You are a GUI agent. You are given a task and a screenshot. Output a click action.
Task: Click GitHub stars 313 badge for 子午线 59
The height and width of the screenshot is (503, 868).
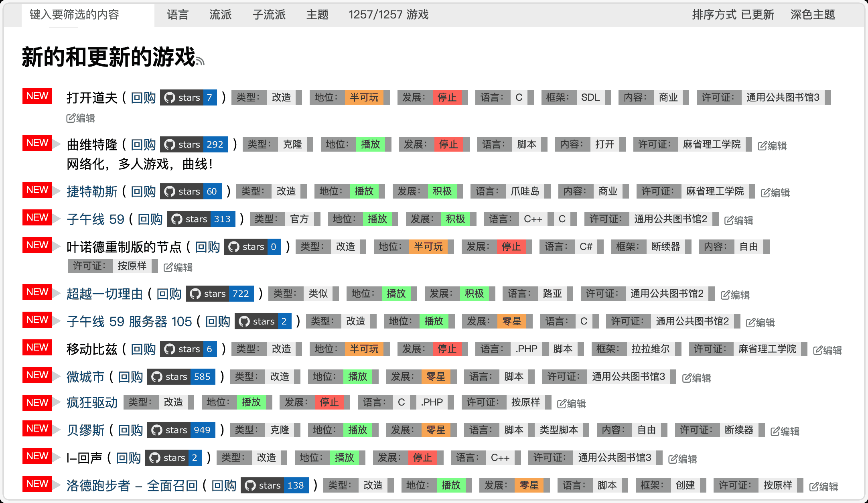pyautogui.click(x=201, y=219)
